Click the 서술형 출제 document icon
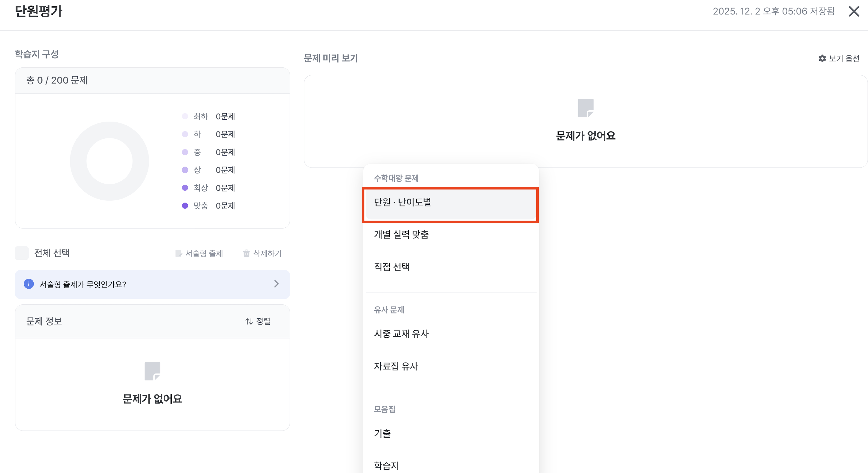The image size is (868, 473). click(179, 253)
